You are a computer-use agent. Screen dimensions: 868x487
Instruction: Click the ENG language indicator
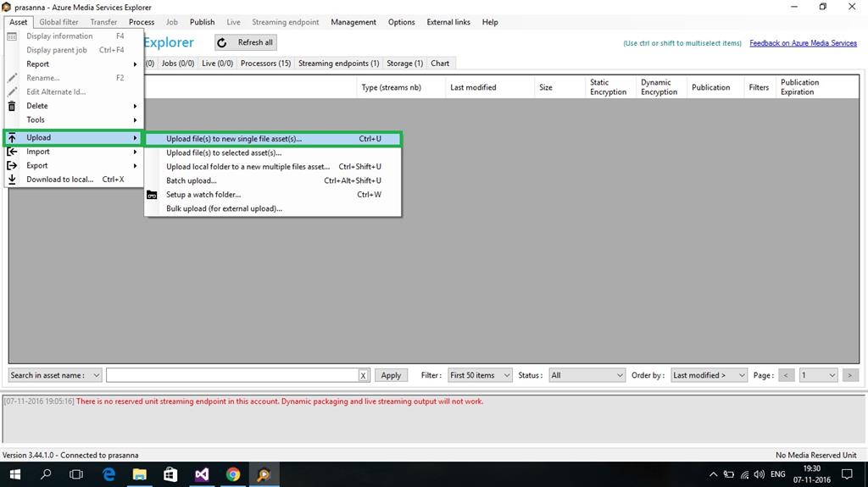click(x=778, y=474)
